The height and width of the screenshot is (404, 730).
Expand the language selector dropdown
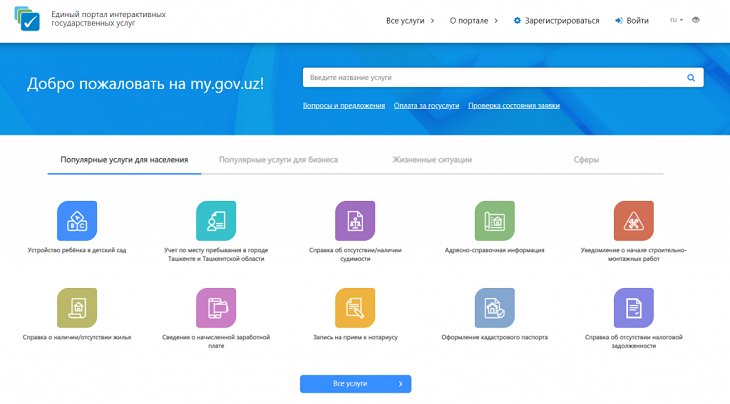(676, 20)
